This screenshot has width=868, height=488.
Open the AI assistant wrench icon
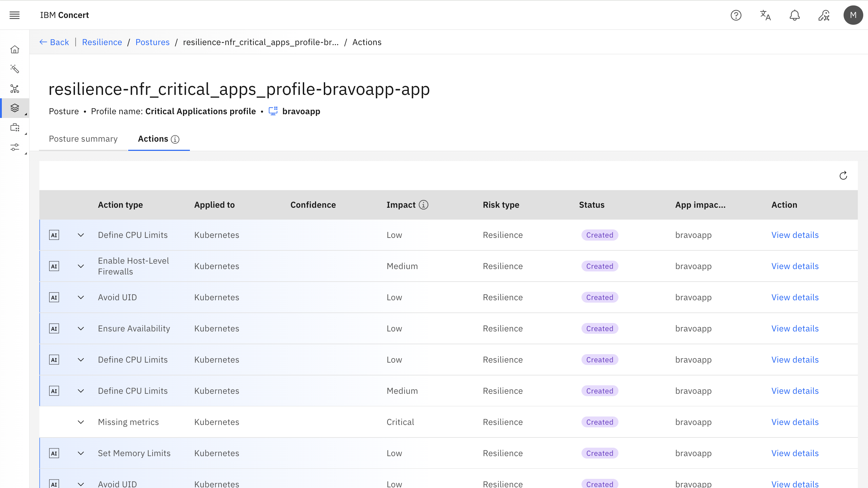[824, 15]
